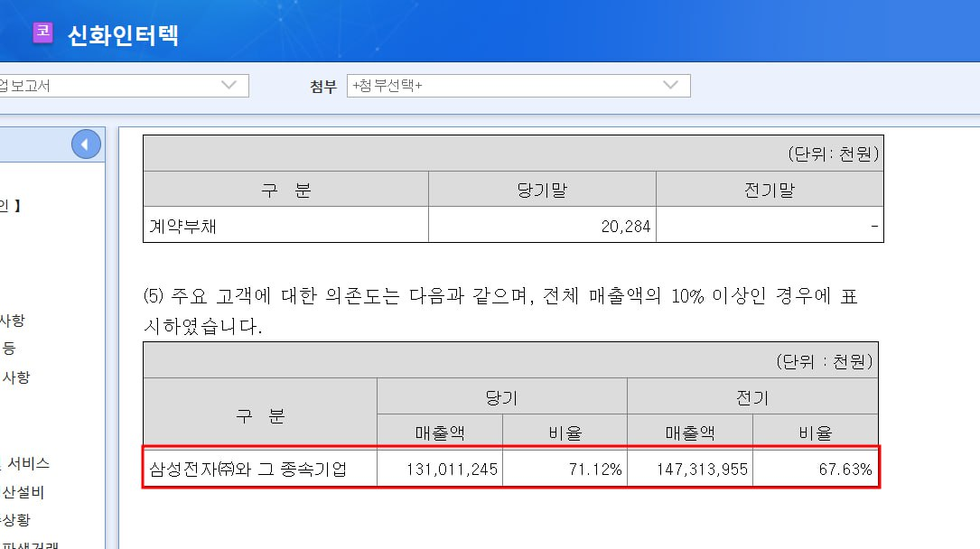Click the '삼성전자㈜와 그 종속기업' cell
The width and height of the screenshot is (980, 549).
point(260,469)
